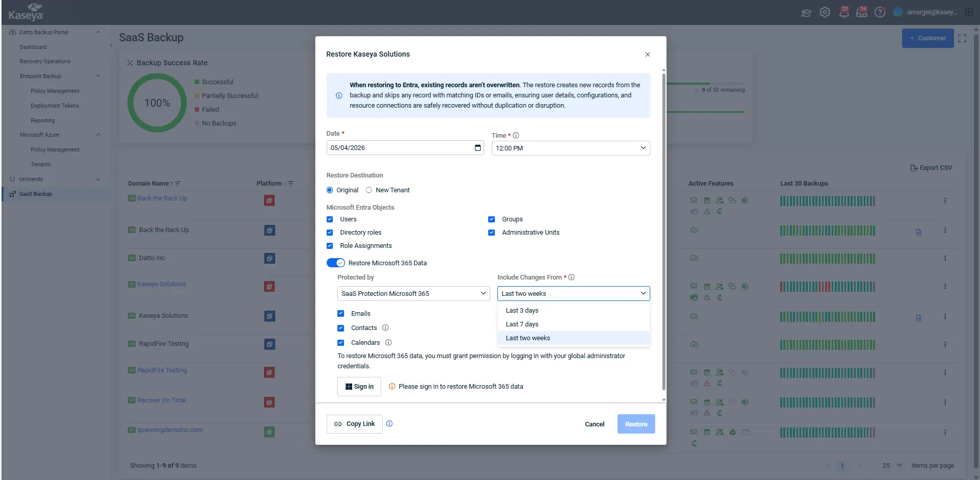Toggle full screen view icon
This screenshot has width=980, height=480.
pyautogui.click(x=962, y=38)
